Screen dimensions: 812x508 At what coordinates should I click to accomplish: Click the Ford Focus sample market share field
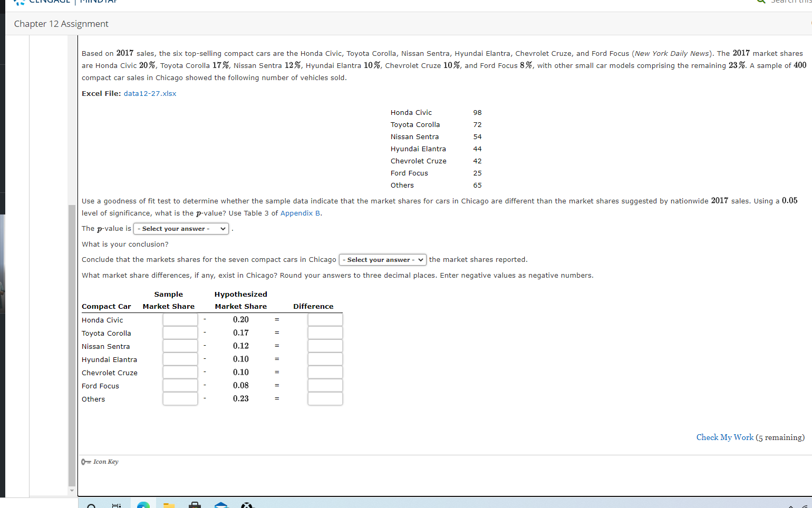(x=180, y=385)
